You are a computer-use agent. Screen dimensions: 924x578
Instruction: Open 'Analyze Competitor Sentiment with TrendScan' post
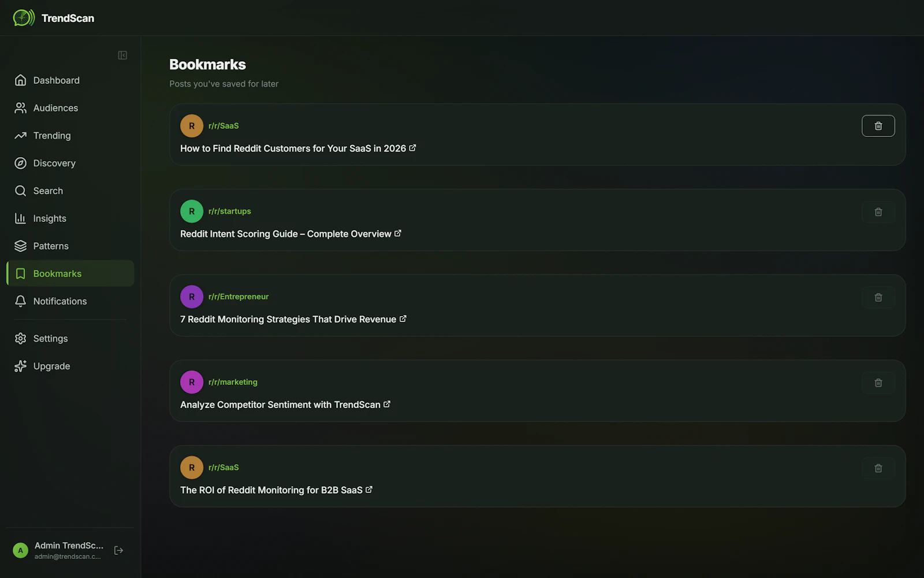280,405
